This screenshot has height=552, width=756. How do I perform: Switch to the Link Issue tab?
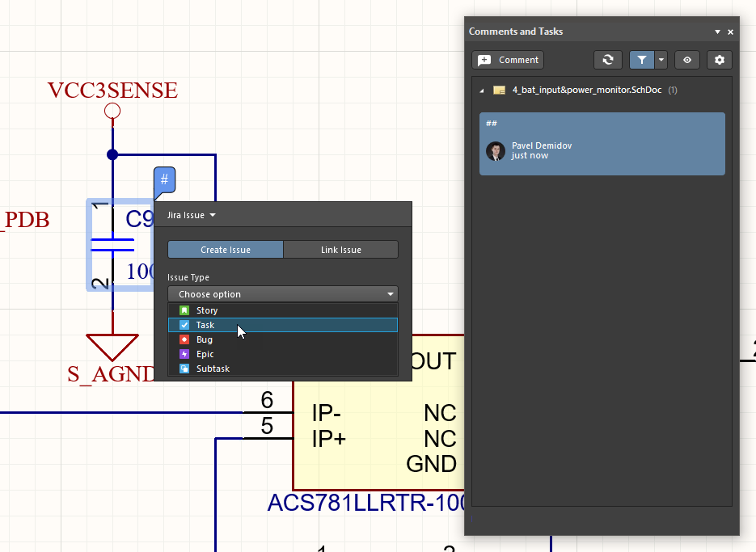341,250
